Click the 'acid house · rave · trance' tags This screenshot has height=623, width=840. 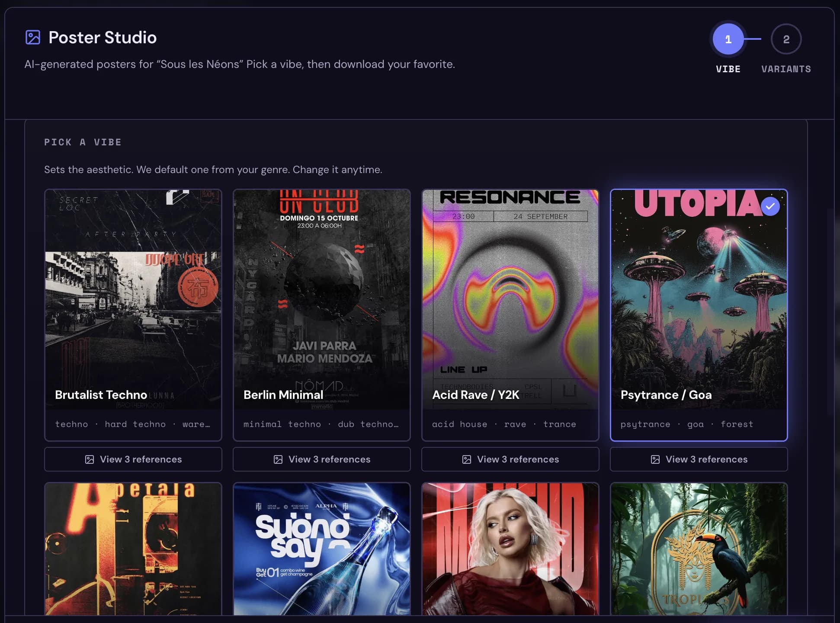[x=504, y=424]
